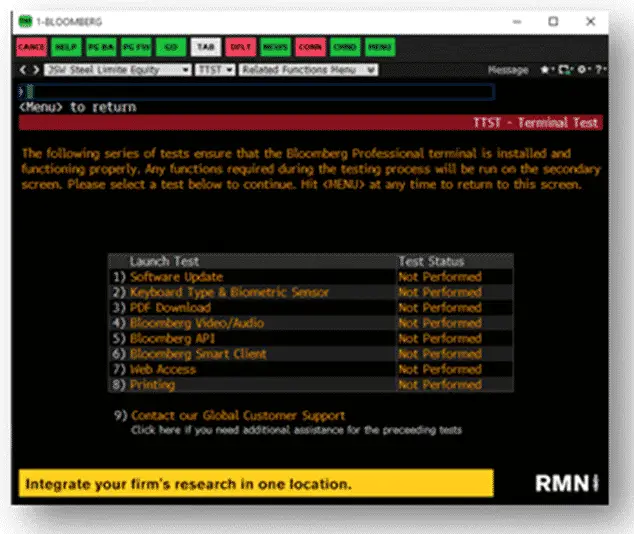Click the Test Status column header
Image resolution: width=634 pixels, height=534 pixels.
(431, 262)
